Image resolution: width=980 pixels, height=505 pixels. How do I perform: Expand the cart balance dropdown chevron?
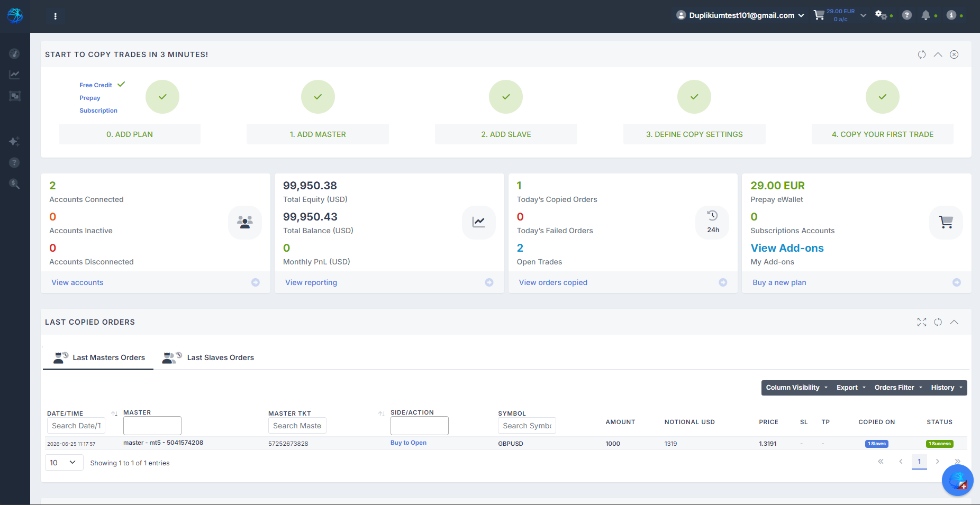click(x=864, y=15)
